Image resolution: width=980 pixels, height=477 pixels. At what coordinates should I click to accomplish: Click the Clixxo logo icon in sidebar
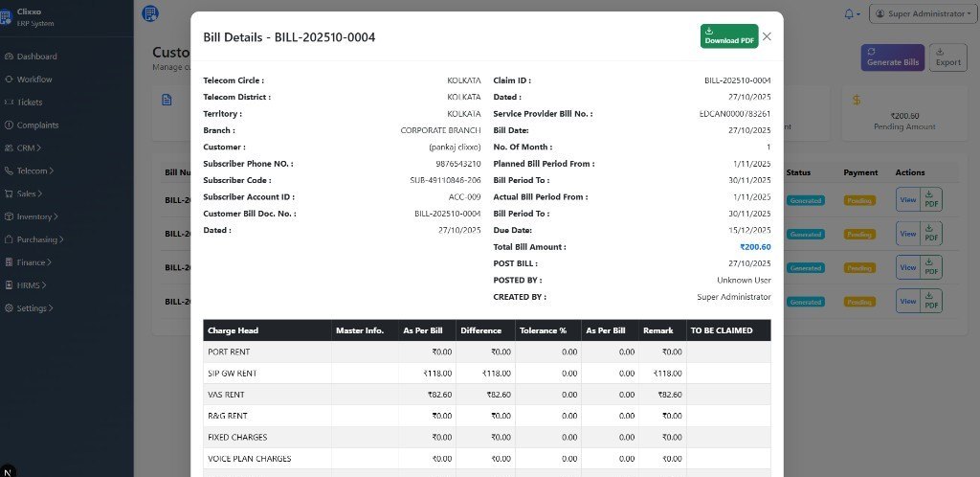(x=5, y=17)
